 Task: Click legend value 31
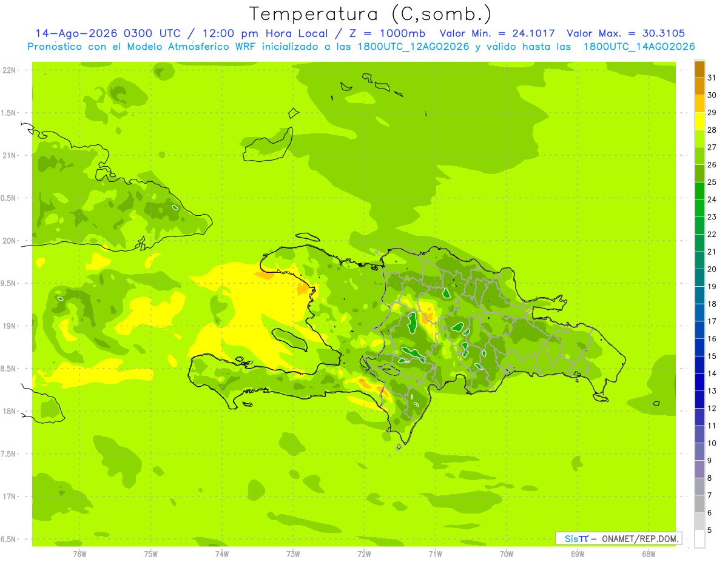tap(712, 78)
